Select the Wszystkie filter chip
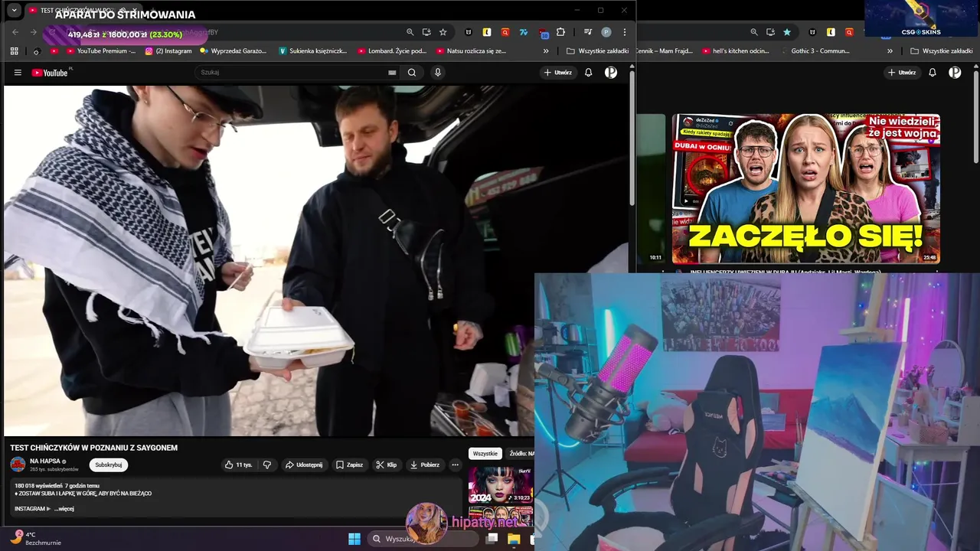Screen dimensions: 980x551 [x=485, y=454]
